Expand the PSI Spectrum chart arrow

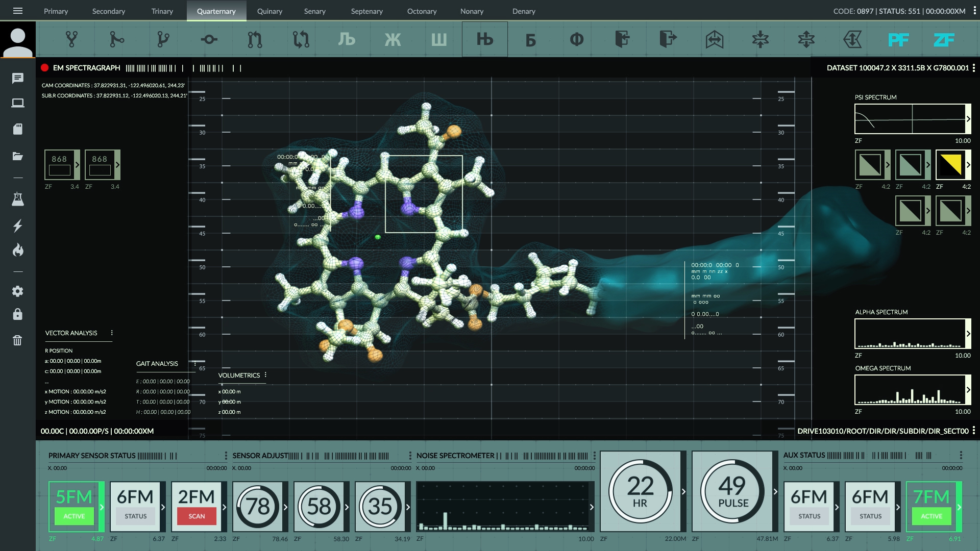968,119
